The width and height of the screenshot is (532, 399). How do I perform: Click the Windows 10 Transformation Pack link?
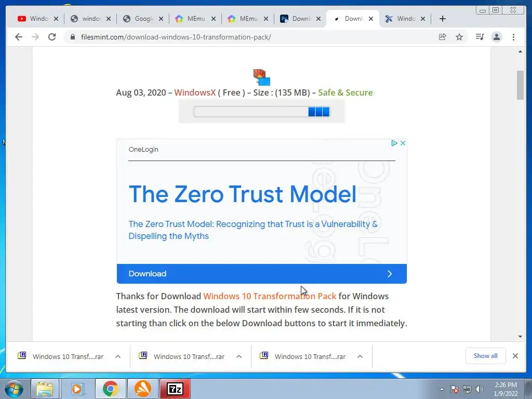click(270, 296)
